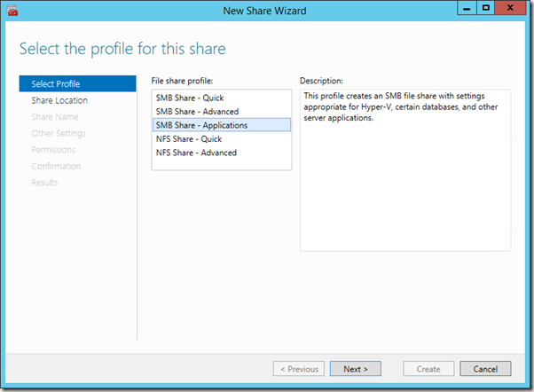
Task: Click the Create button
Action: pos(428,369)
